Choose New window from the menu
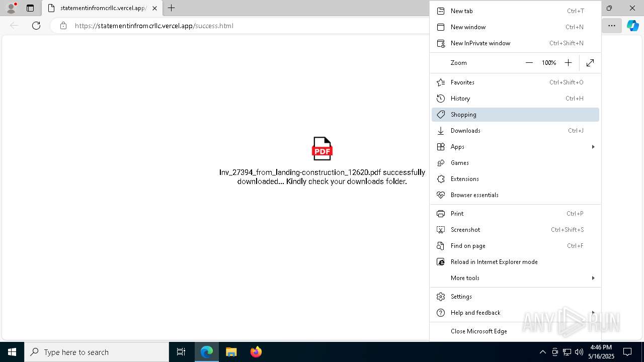Screen dimensions: 644x362 coord(515,27)
